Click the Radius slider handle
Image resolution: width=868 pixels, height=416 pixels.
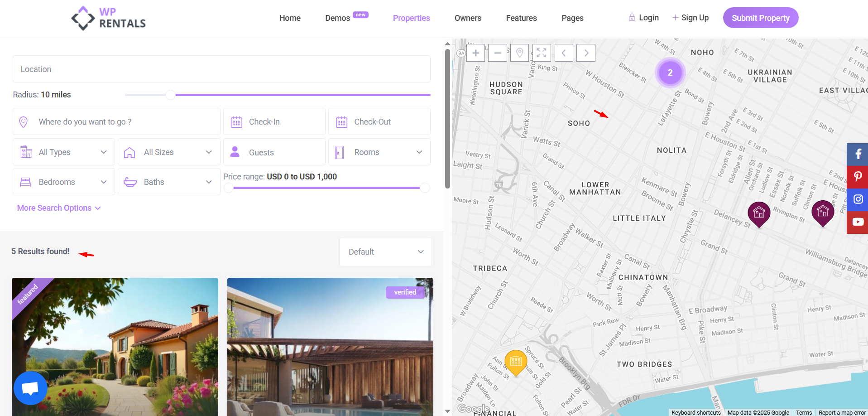click(x=170, y=95)
